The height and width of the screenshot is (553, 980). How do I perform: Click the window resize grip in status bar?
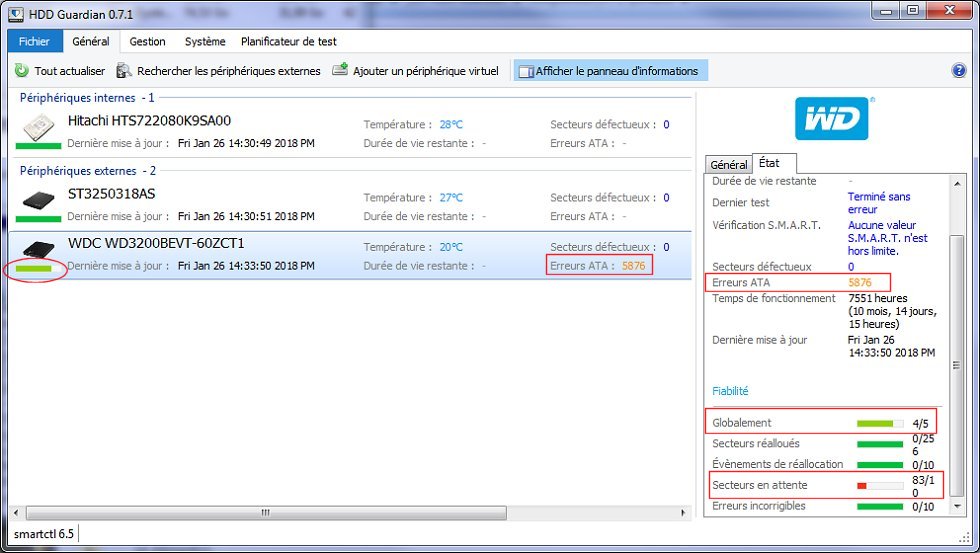964,537
